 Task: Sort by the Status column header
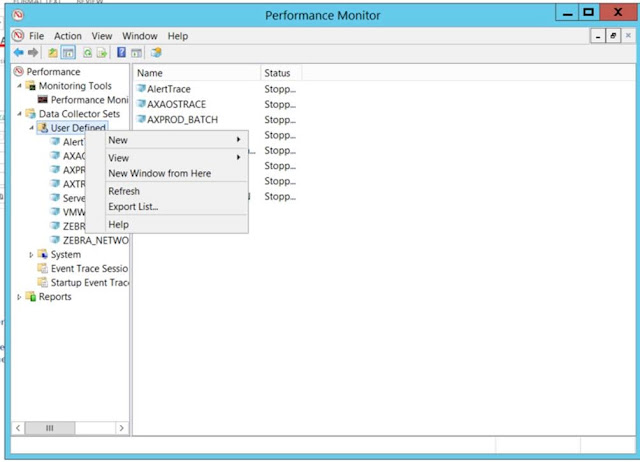click(x=281, y=73)
